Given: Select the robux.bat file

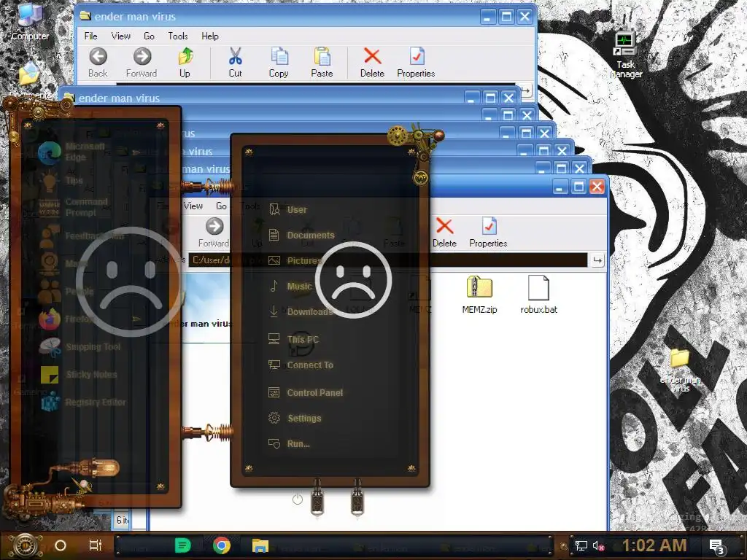Looking at the screenshot, I should click(539, 295).
